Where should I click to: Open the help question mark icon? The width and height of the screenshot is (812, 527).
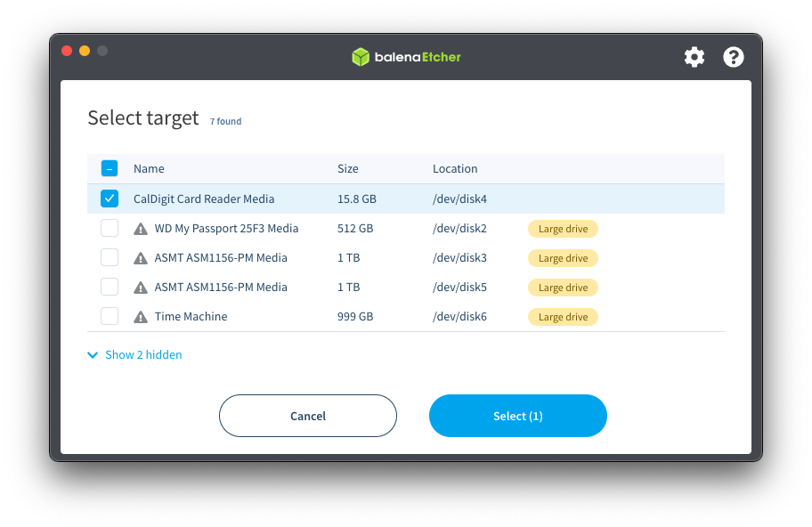pyautogui.click(x=734, y=57)
